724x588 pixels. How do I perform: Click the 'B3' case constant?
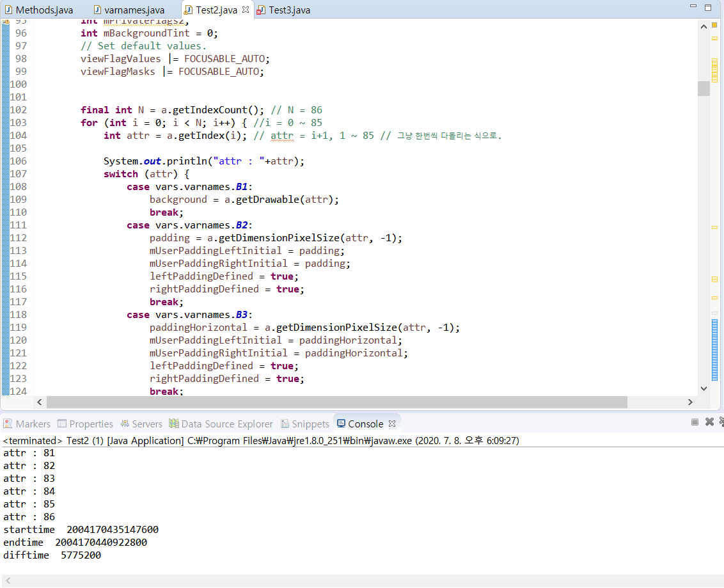click(242, 315)
